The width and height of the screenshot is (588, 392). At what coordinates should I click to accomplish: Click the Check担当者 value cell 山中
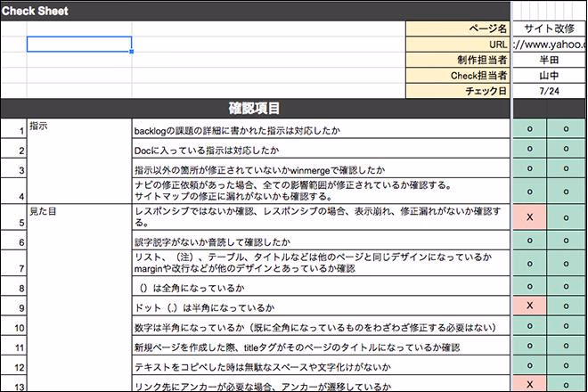550,76
